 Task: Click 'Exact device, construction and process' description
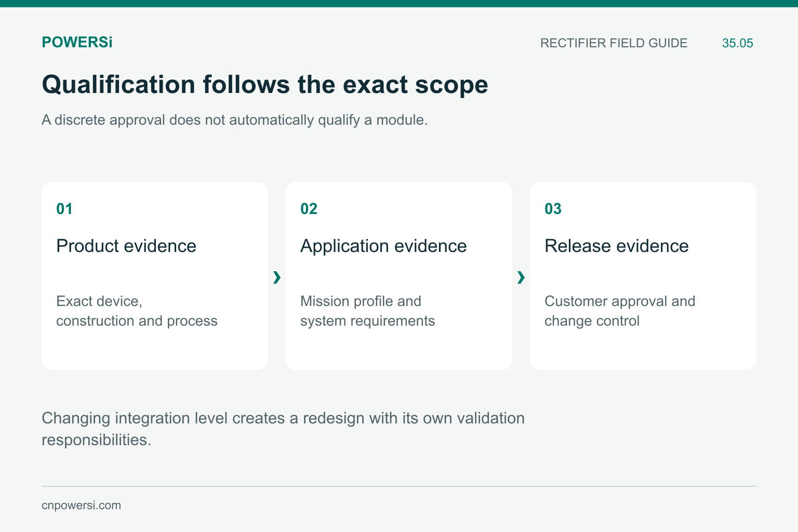(137, 311)
